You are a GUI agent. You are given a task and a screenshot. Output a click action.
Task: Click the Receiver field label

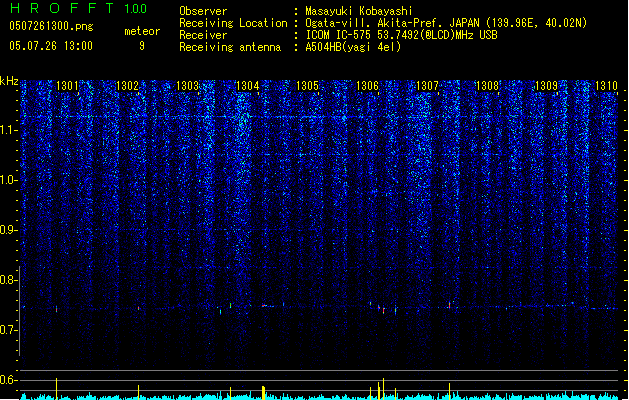coord(203,35)
